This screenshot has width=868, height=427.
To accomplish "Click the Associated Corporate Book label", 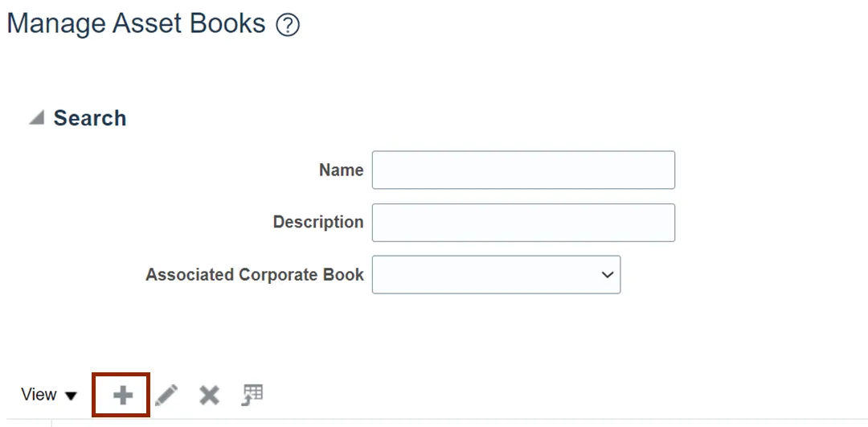I will tap(255, 275).
